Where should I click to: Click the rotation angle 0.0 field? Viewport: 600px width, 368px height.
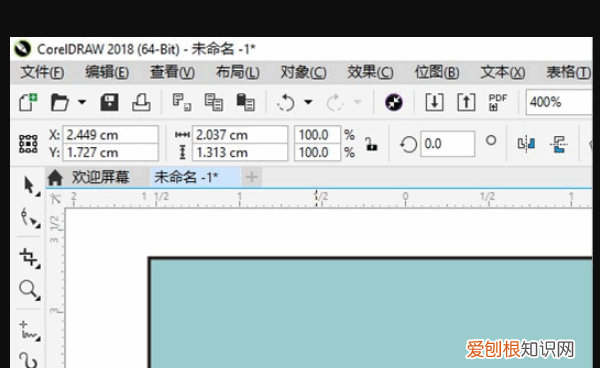tap(447, 144)
